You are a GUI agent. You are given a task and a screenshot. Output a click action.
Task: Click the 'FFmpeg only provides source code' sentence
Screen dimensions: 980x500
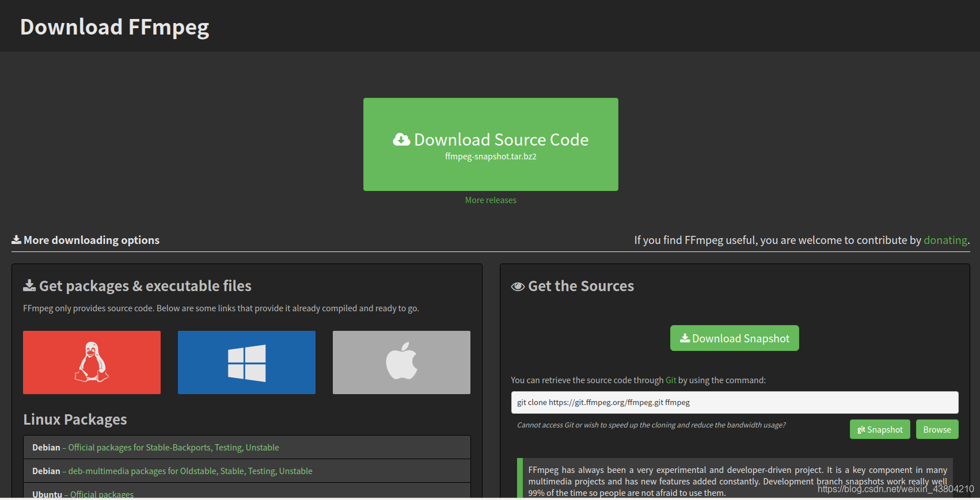(x=221, y=308)
